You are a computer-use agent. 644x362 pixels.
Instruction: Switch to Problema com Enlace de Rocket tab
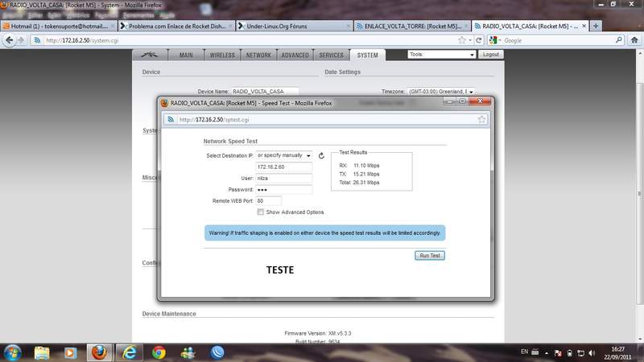176,26
